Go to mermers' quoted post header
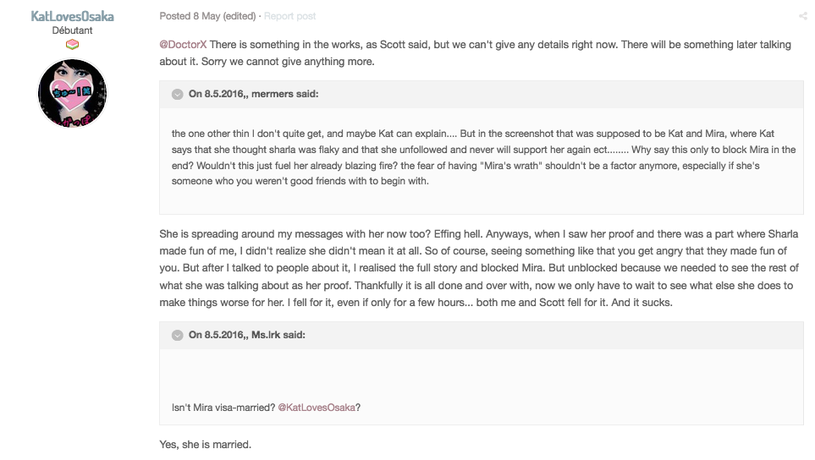This screenshot has height=460, width=815. pos(254,94)
